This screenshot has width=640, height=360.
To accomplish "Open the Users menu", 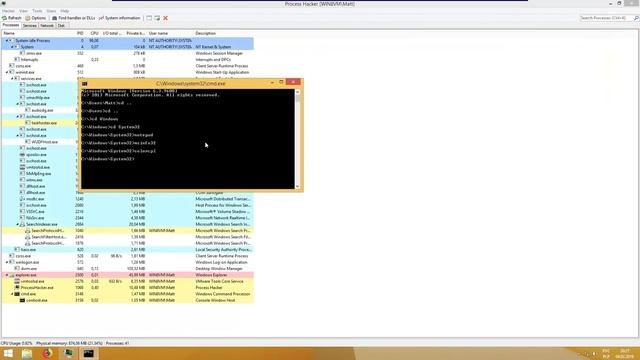I will coord(51,11).
